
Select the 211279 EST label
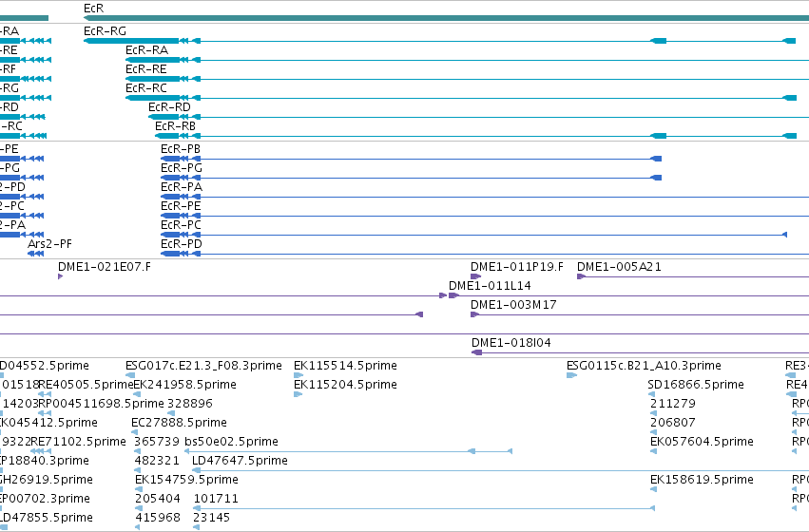click(x=673, y=404)
